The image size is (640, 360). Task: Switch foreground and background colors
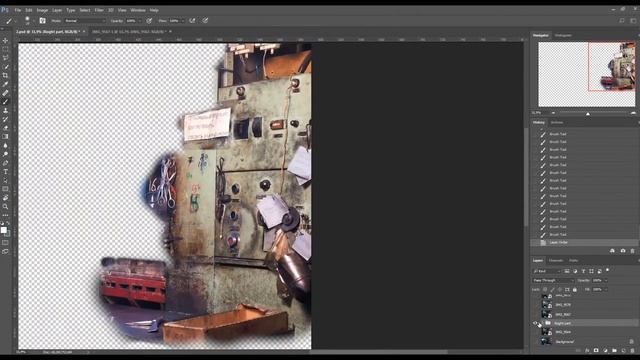[8, 223]
